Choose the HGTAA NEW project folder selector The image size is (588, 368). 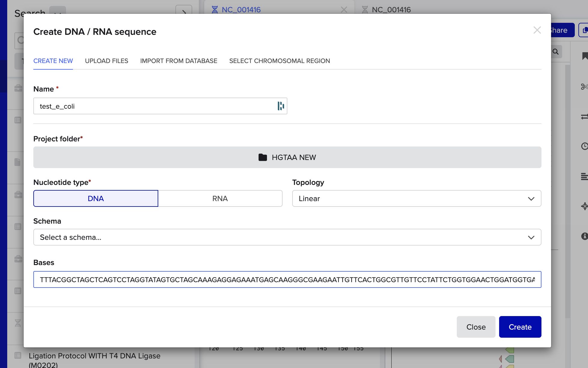[287, 157]
